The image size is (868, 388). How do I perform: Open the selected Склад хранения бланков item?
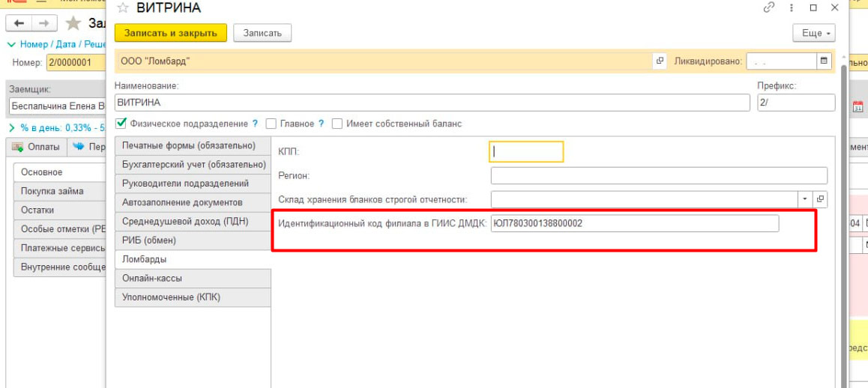pos(820,199)
